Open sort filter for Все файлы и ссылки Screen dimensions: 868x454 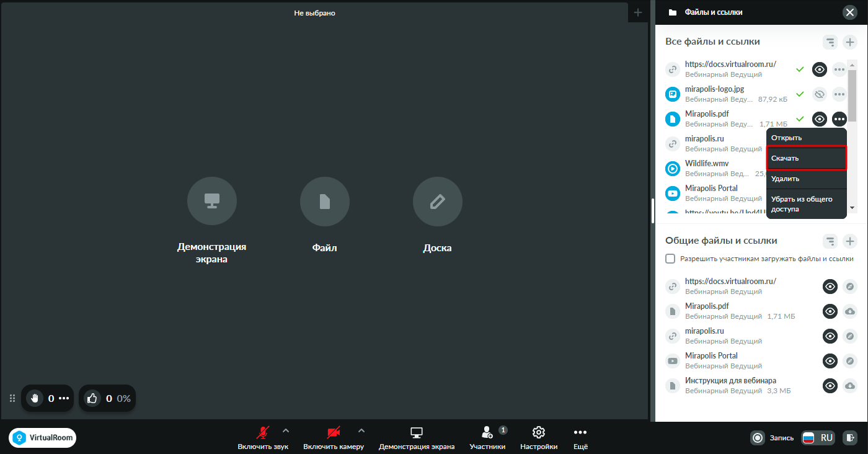[x=830, y=42]
